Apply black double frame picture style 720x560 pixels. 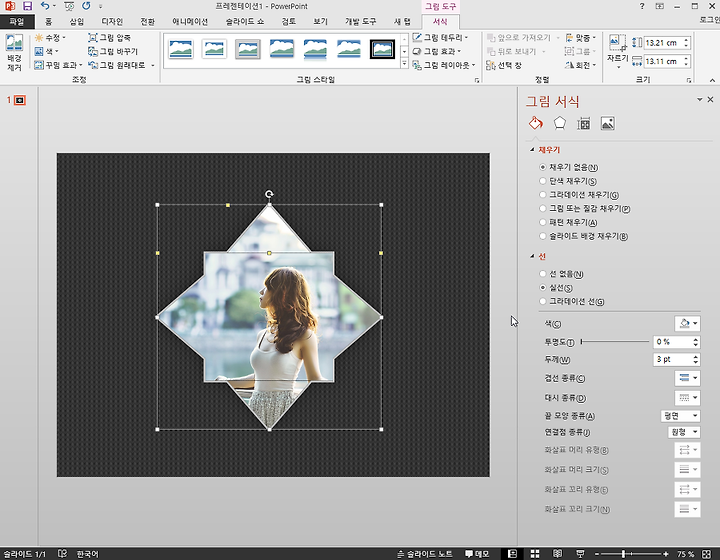(382, 49)
